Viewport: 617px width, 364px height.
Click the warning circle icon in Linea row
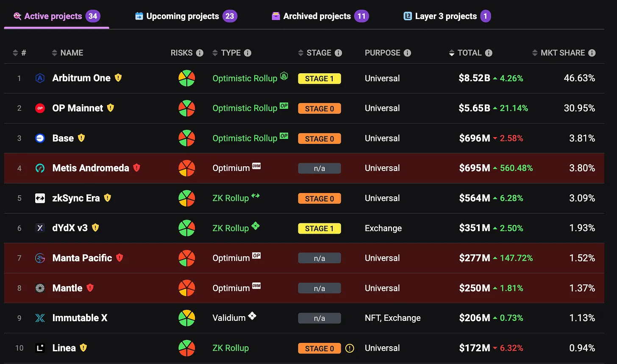pos(350,348)
